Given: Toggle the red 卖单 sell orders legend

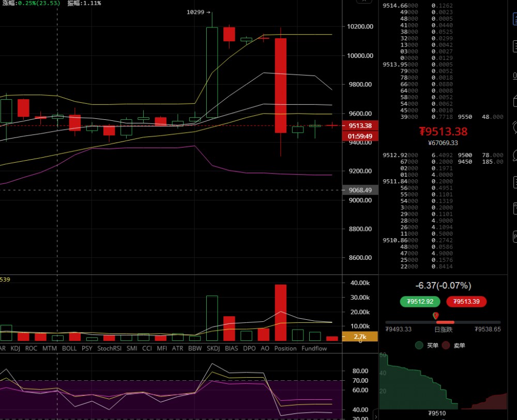Looking at the screenshot, I should pyautogui.click(x=454, y=345).
